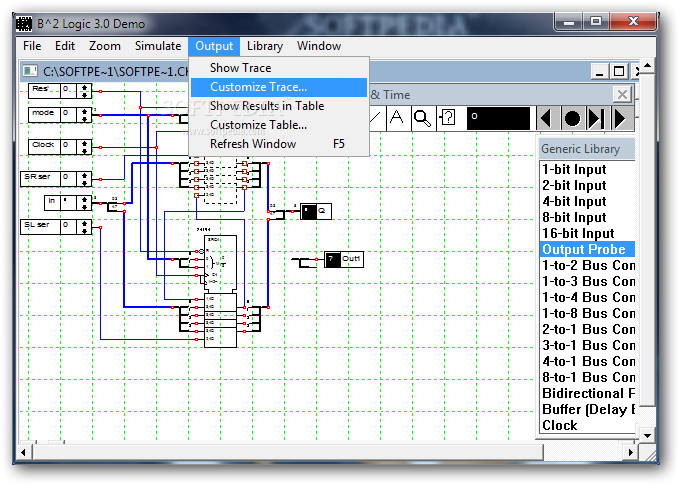This screenshot has height=485, width=680.
Task: Click the bus connector left of Q probe
Action: pyautogui.click(x=278, y=213)
